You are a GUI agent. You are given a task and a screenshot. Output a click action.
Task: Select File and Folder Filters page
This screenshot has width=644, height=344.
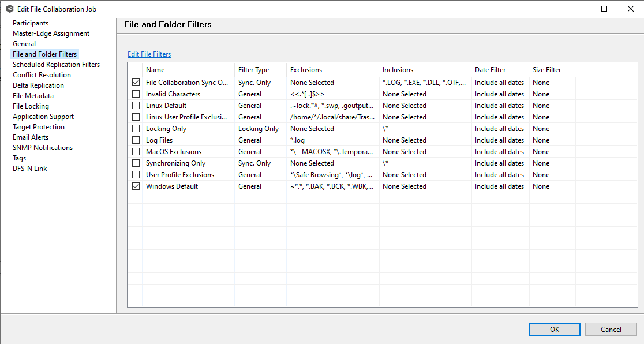(x=45, y=54)
